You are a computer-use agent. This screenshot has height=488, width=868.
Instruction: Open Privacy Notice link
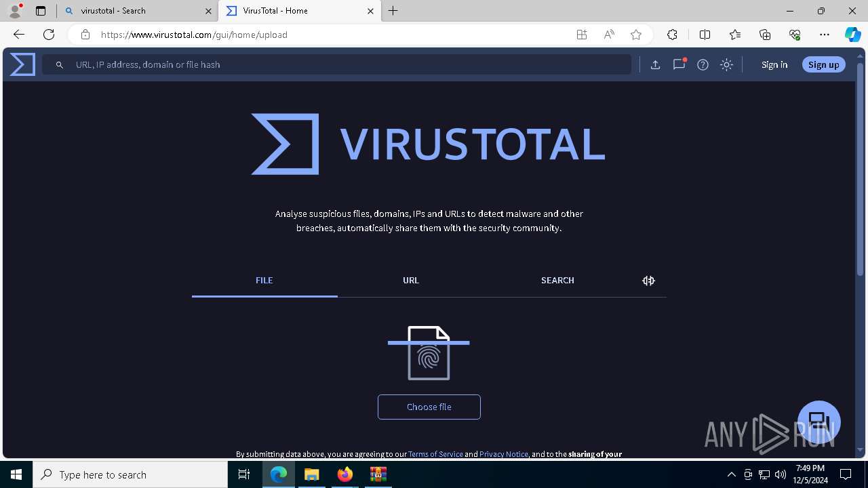[504, 454]
